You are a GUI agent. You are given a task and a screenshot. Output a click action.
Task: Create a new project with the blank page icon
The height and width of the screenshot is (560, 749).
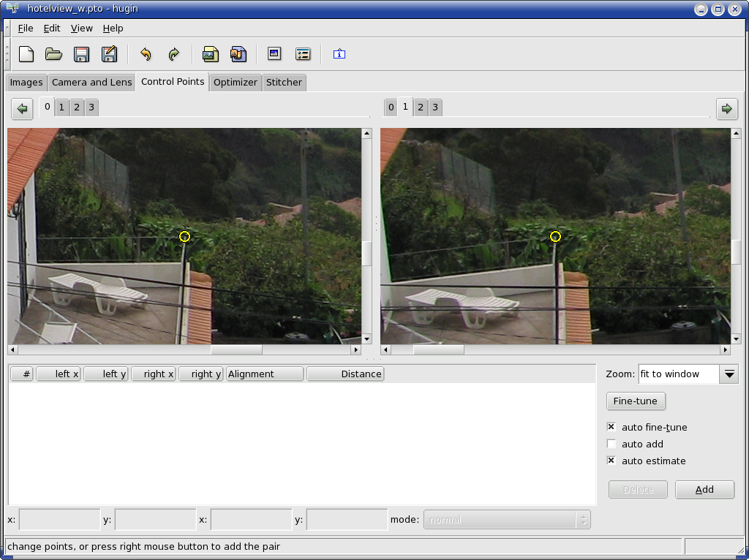[26, 54]
